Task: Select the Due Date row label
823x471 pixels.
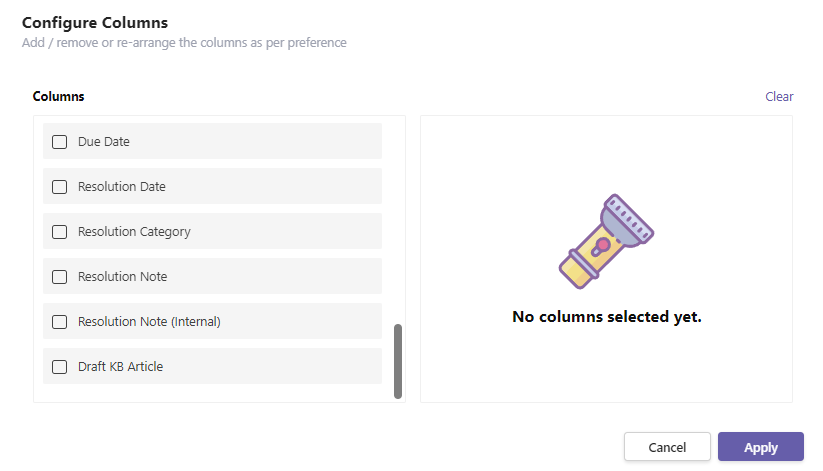Action: tap(103, 142)
